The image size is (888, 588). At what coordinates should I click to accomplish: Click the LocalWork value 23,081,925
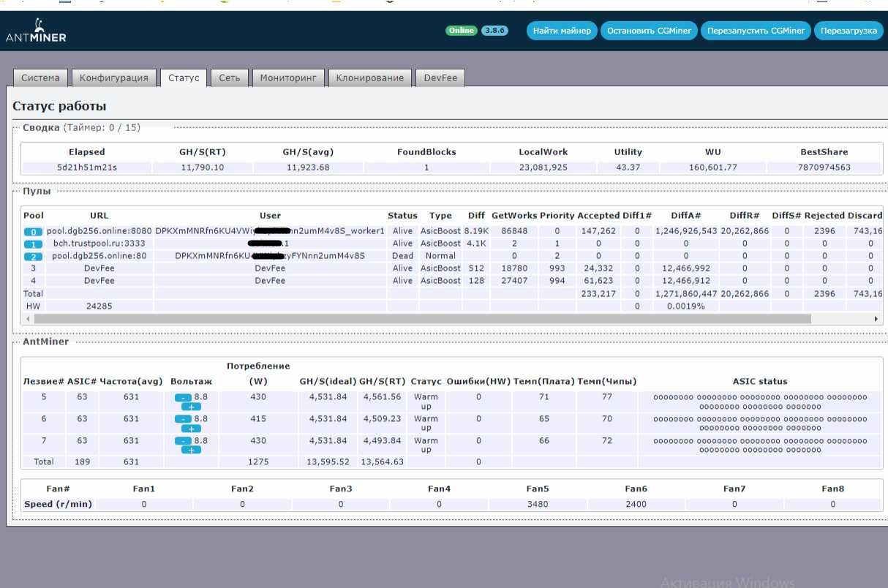point(542,167)
